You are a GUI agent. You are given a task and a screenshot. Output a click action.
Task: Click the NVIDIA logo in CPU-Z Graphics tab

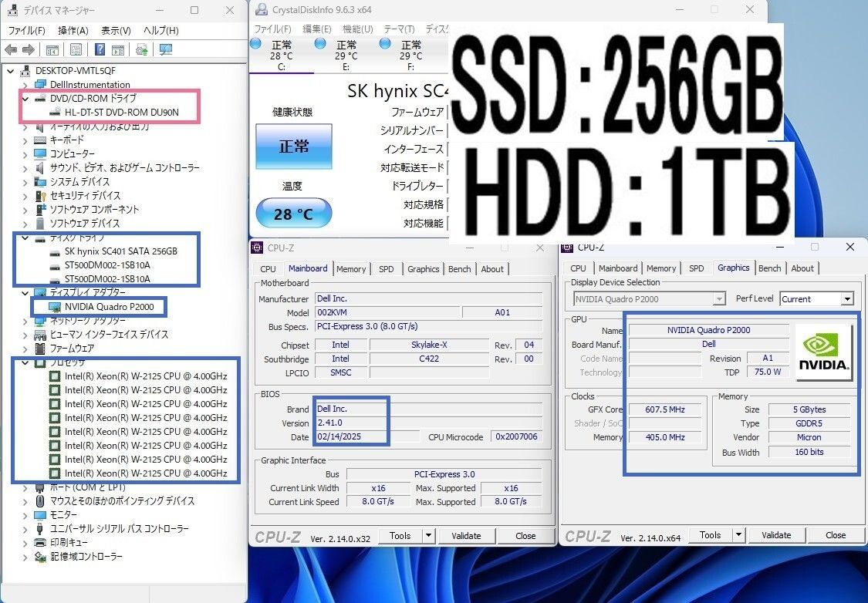click(x=824, y=352)
